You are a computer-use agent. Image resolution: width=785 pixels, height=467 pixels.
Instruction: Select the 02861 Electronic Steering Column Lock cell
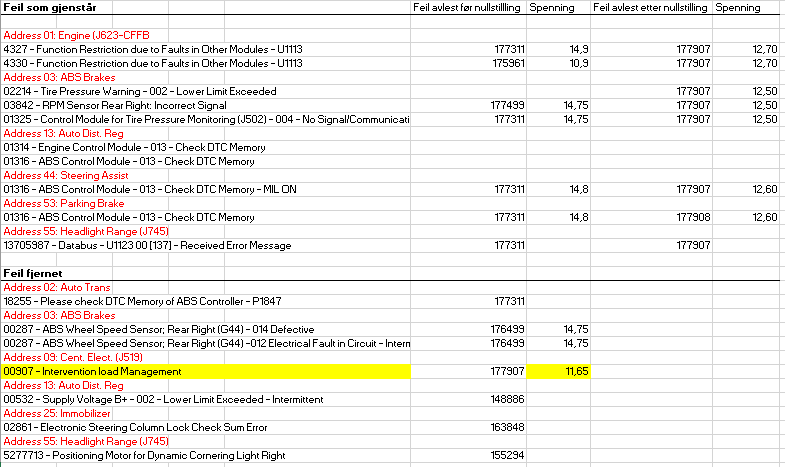point(135,427)
